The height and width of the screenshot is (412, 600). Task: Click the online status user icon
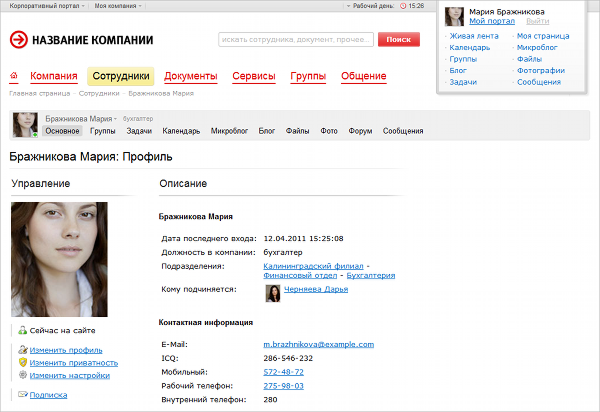coord(23,330)
